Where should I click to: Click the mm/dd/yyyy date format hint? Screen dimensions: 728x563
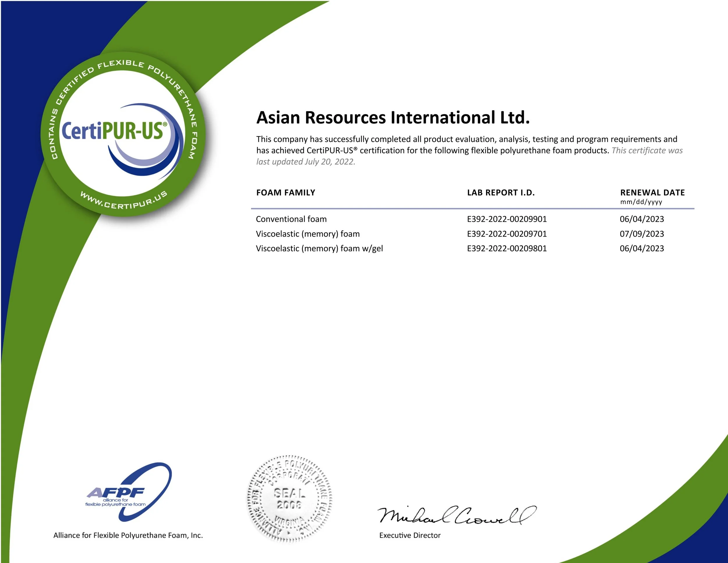point(641,202)
